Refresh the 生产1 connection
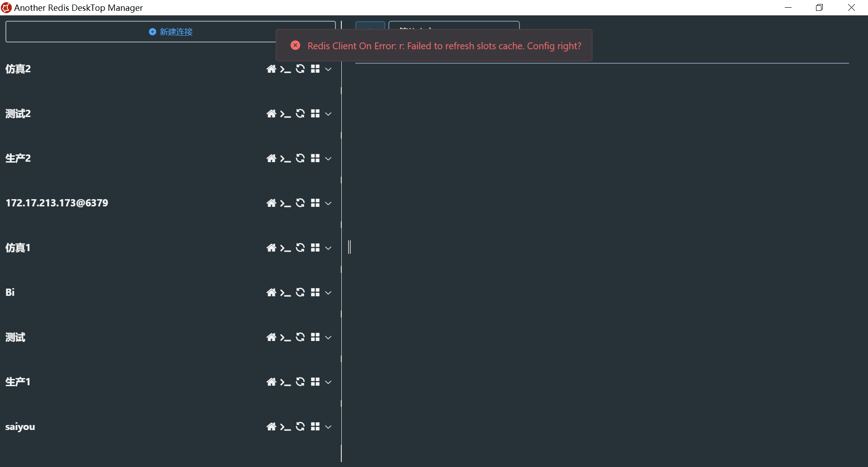Screen dimensions: 868x467 (x=300, y=382)
